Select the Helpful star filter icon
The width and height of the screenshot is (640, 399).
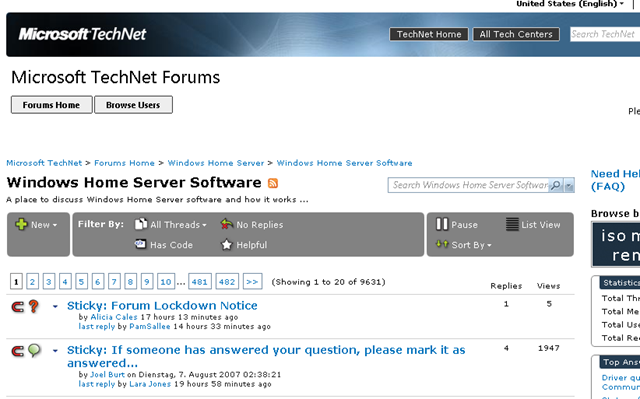pos(227,245)
